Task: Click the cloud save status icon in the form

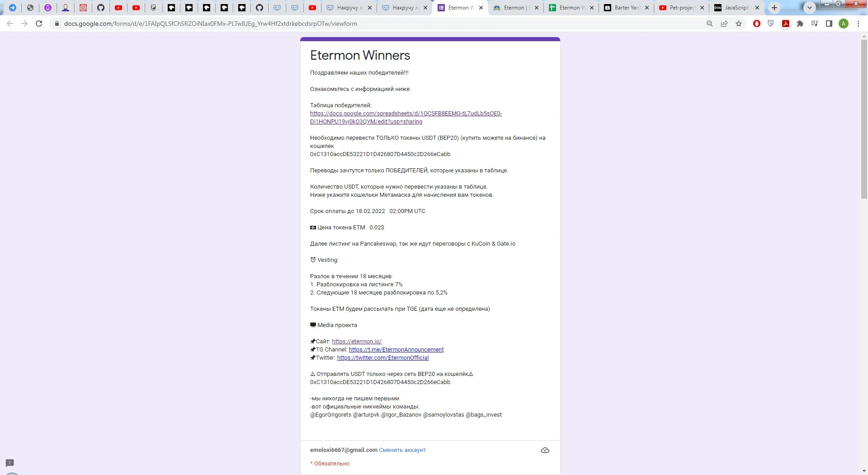Action: tap(545, 450)
